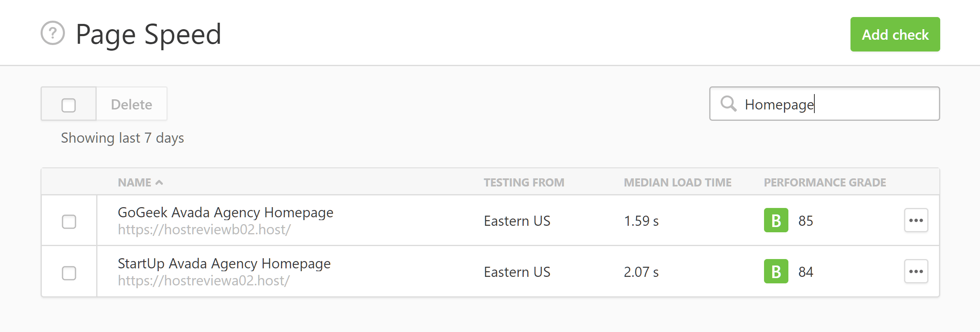Sort by the TESTING FROM column header
The width and height of the screenshot is (980, 332).
click(x=524, y=182)
